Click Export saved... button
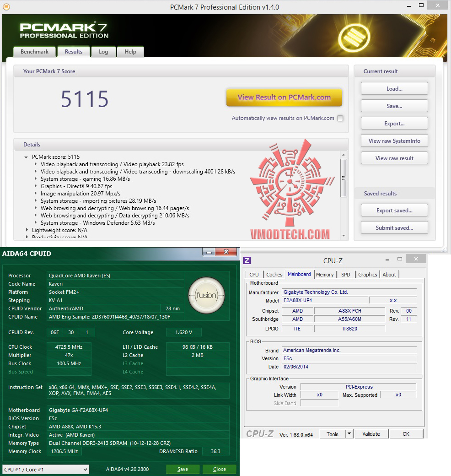The height and width of the screenshot is (476, 451). click(394, 211)
